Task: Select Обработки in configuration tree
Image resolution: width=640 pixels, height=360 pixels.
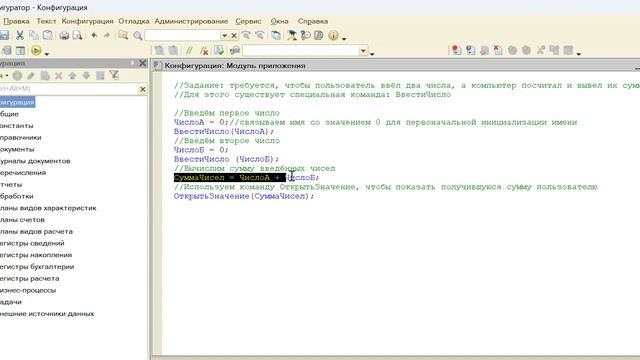Action: pyautogui.click(x=17, y=196)
